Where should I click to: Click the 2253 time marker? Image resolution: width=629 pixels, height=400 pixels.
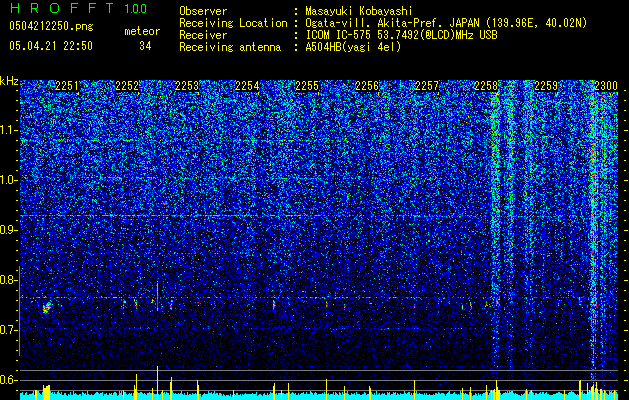pos(187,86)
